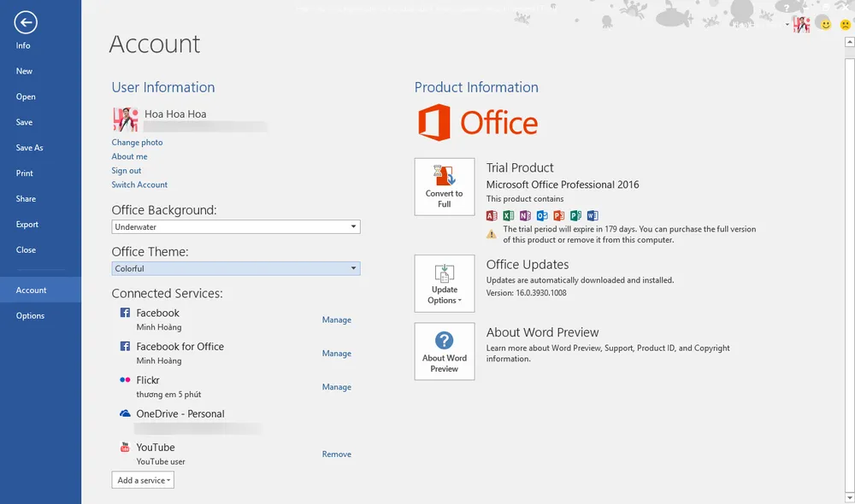Click the Convert to Full button
The image size is (855, 504).
(x=444, y=186)
